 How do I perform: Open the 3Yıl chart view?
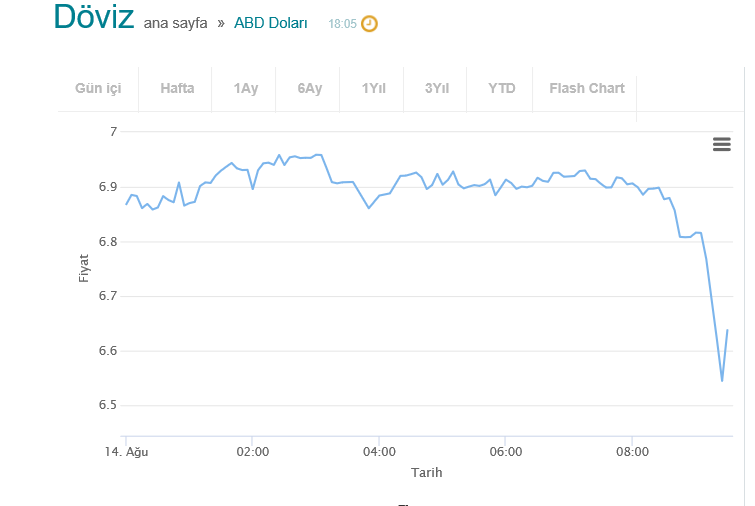point(437,88)
